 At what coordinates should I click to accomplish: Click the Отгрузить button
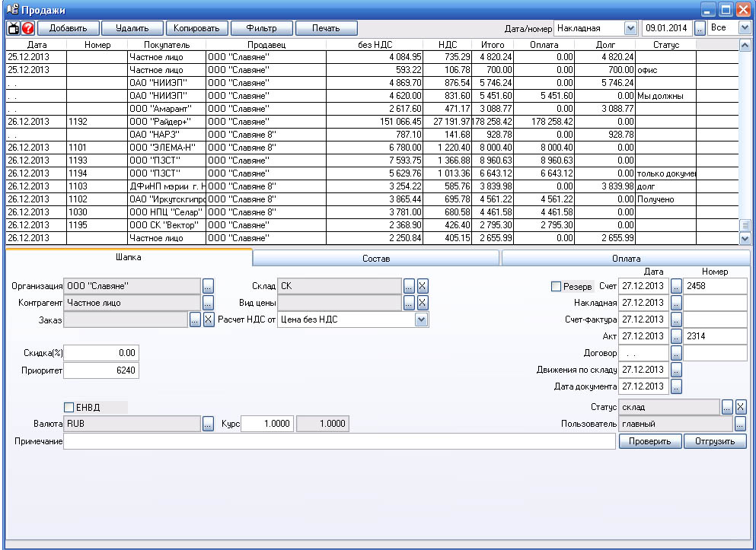pyautogui.click(x=715, y=441)
